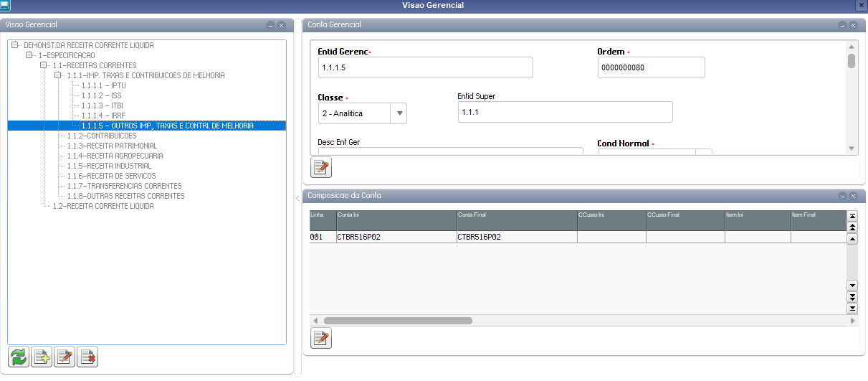Close the Visao Gerencial tree panel
This screenshot has height=381, width=868.
pyautogui.click(x=281, y=25)
